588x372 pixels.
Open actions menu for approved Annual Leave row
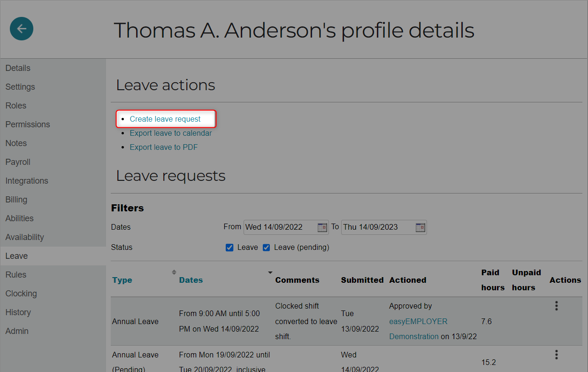click(x=557, y=306)
